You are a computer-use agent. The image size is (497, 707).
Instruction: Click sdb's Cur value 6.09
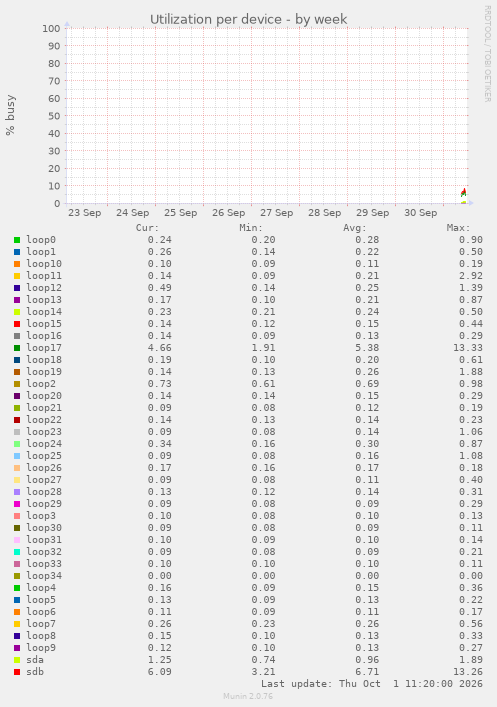pyautogui.click(x=160, y=672)
